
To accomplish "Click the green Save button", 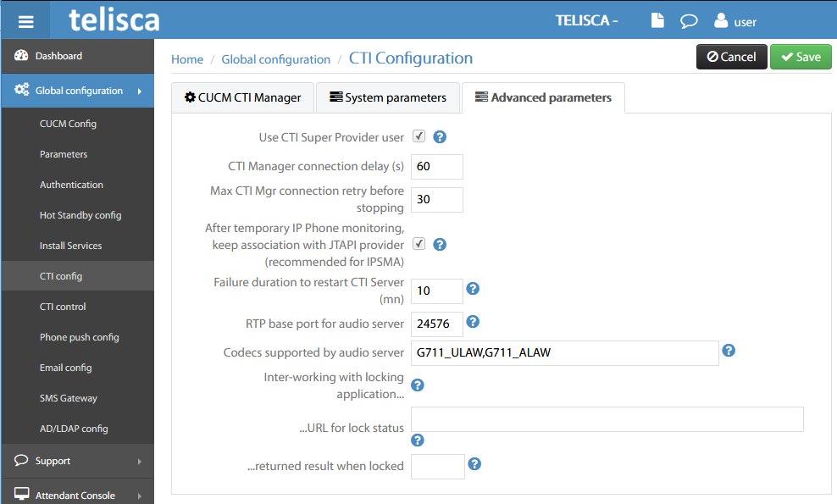I will (801, 57).
